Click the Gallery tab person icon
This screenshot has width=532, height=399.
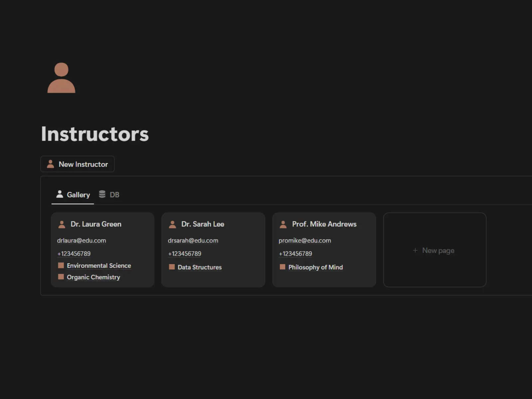click(60, 194)
